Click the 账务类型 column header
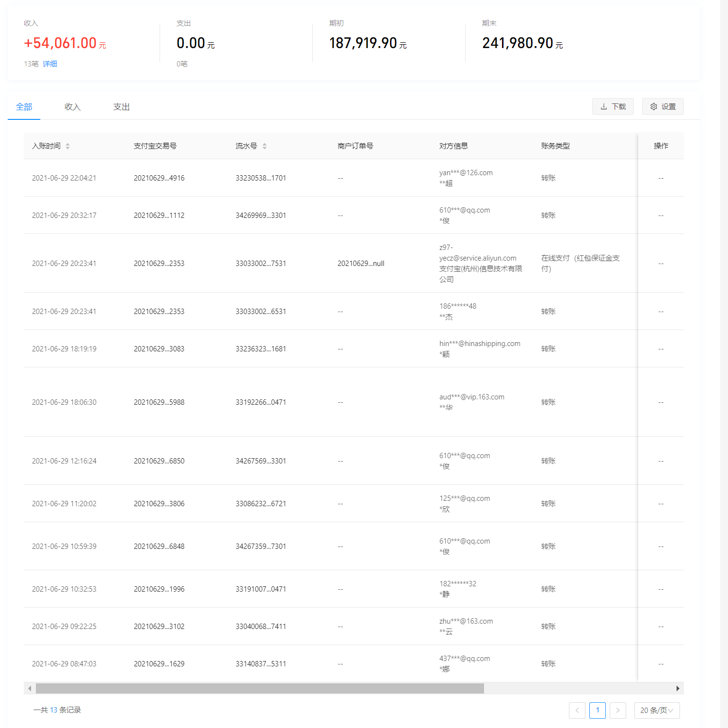 pos(555,146)
